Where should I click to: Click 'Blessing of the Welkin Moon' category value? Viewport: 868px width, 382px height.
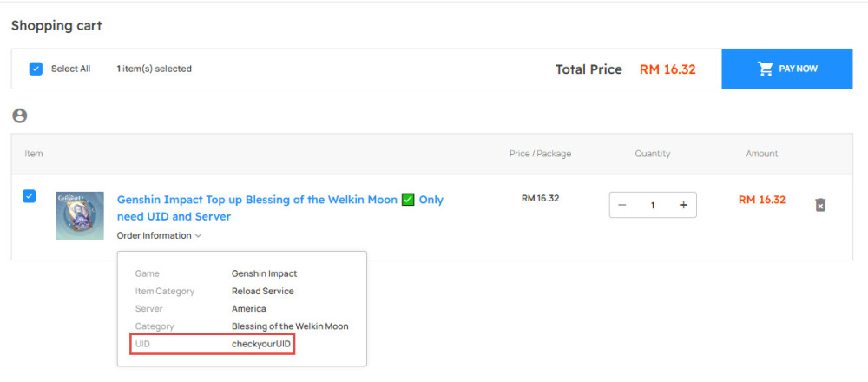coord(290,326)
